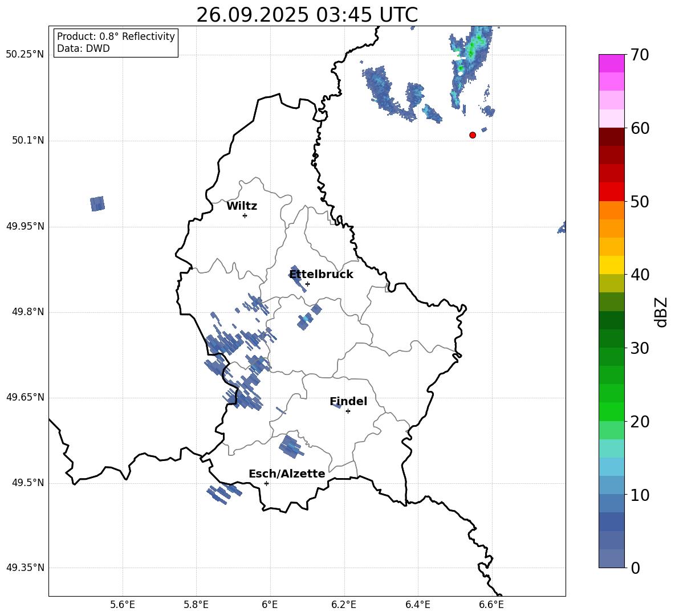The height and width of the screenshot is (616, 675).
Task: Click the Ettelbruck city label
Action: pos(321,275)
